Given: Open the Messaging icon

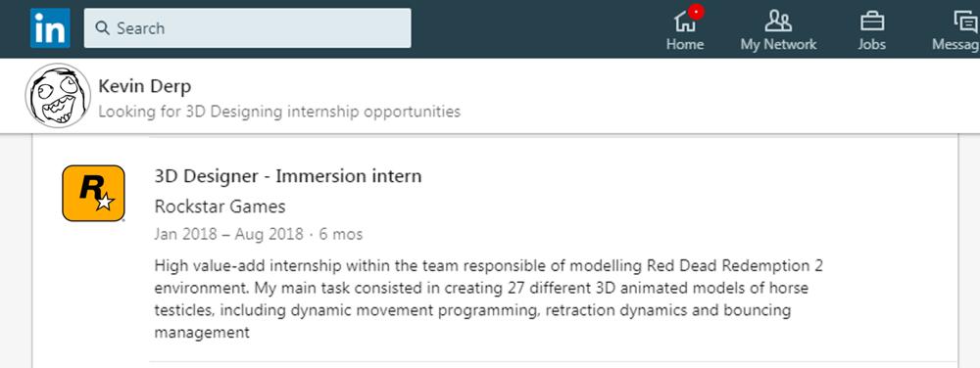Looking at the screenshot, I should coord(967,22).
